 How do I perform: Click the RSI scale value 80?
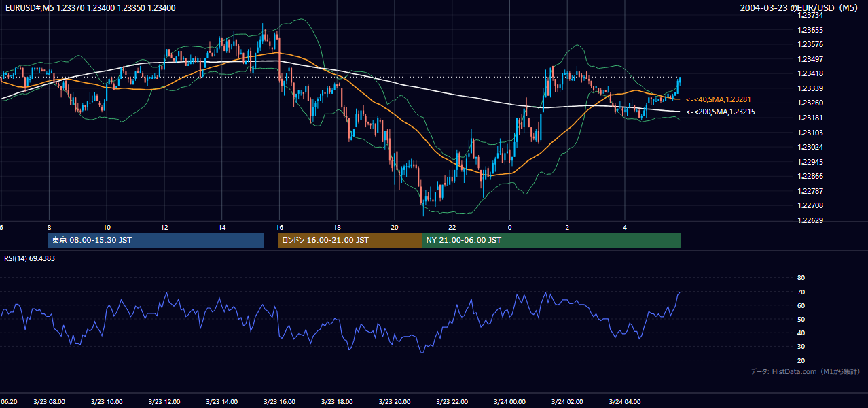[801, 278]
